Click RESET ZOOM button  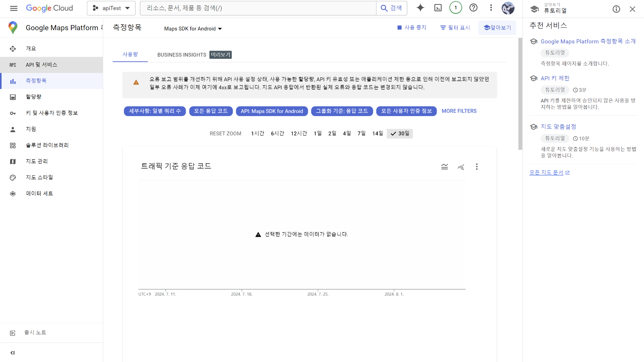coord(225,134)
